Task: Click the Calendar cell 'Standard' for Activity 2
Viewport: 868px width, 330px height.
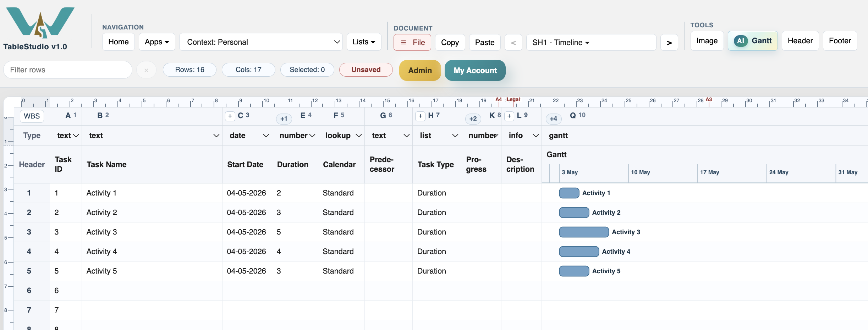Action: click(341, 213)
